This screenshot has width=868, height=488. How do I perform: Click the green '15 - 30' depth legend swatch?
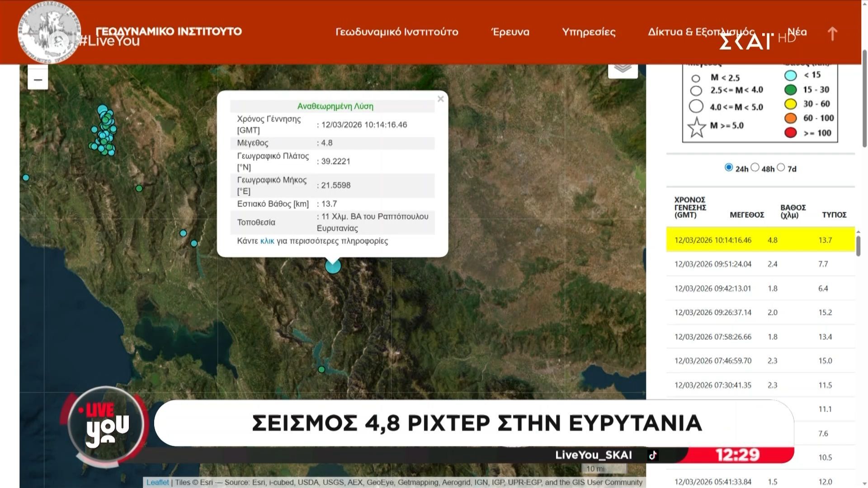790,90
